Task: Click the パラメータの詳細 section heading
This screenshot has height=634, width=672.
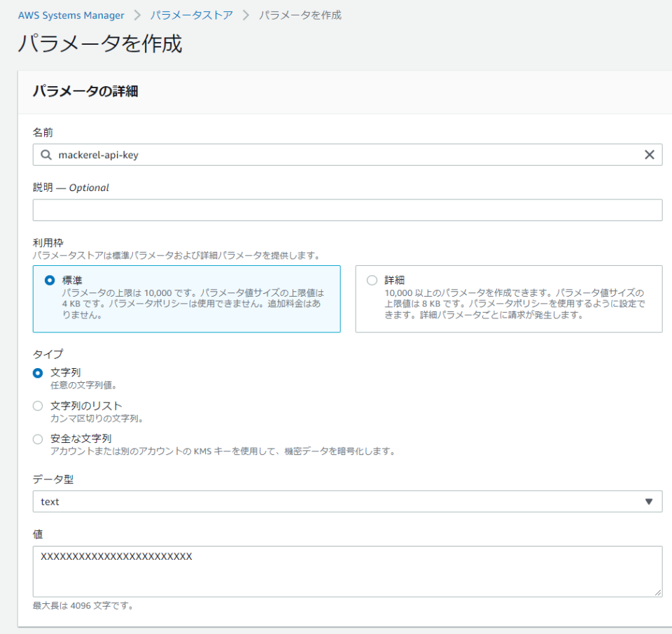Action: 85,91
